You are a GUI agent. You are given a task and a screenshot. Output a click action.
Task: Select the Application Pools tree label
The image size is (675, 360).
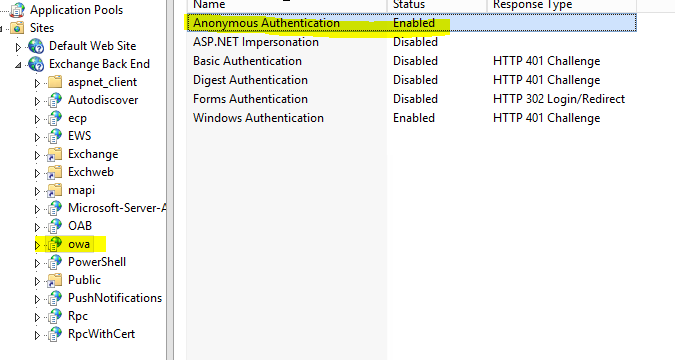(x=76, y=10)
